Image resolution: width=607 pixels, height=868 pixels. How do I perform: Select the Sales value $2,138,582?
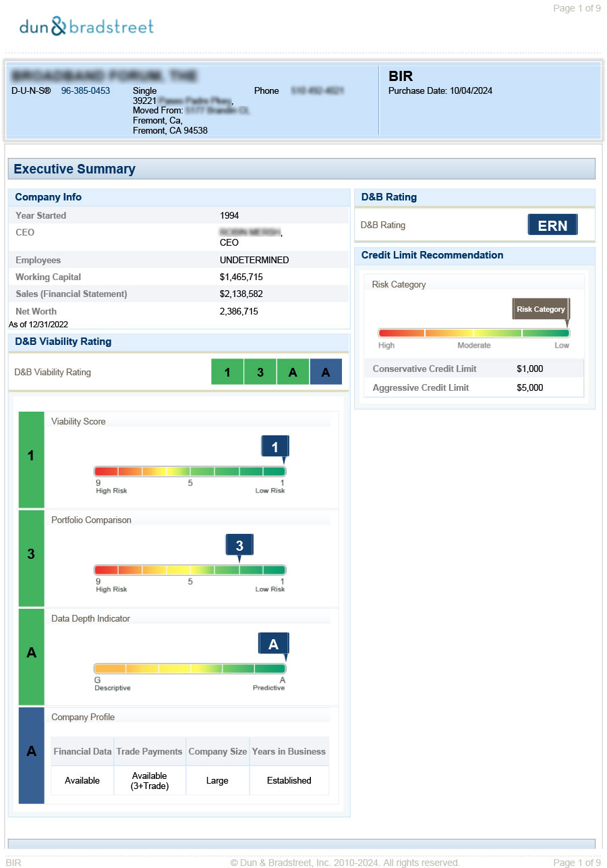point(241,294)
